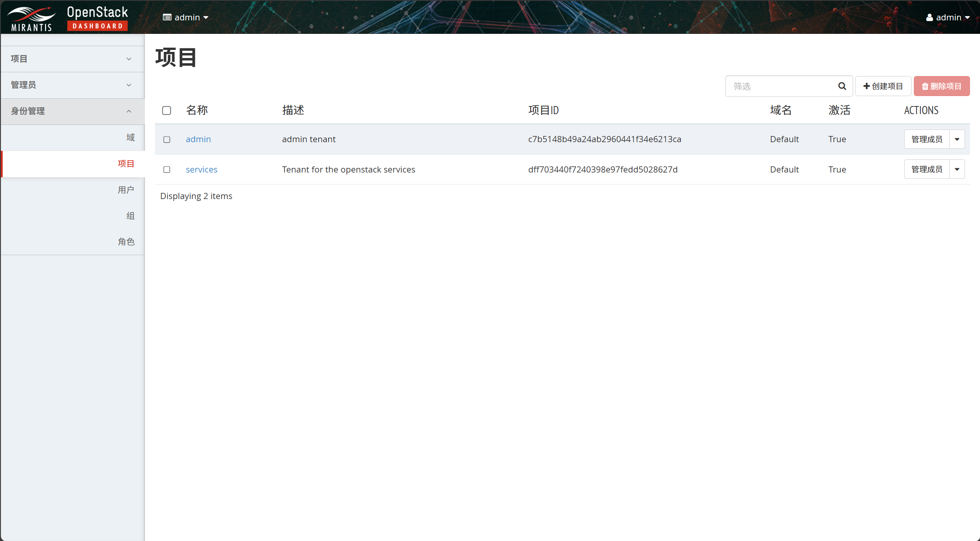Click 管理成员 button for admin project
The width and height of the screenshot is (980, 541).
(927, 139)
